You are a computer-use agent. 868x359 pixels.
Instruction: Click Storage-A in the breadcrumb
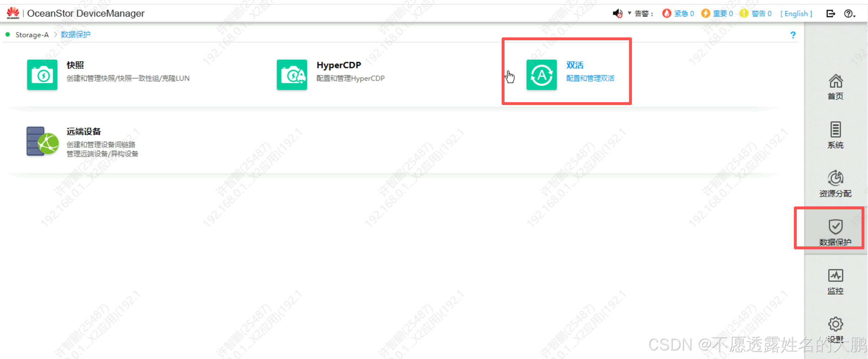click(x=32, y=35)
